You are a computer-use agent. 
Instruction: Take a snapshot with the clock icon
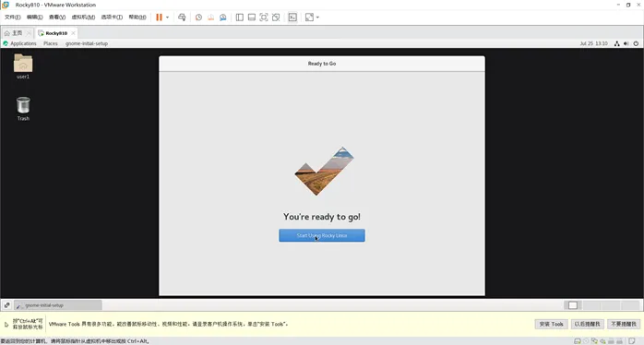pyautogui.click(x=198, y=18)
